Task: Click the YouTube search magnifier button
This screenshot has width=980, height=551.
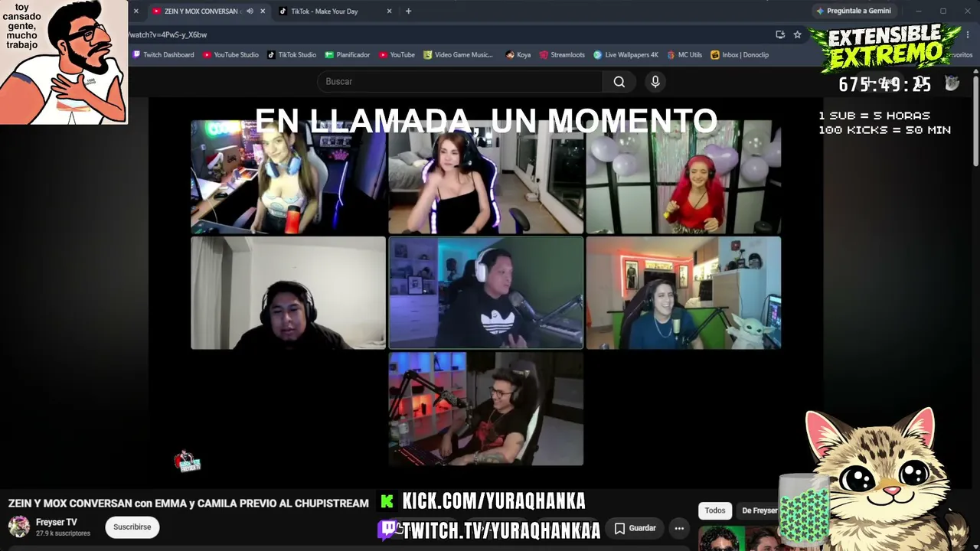Action: 619,82
